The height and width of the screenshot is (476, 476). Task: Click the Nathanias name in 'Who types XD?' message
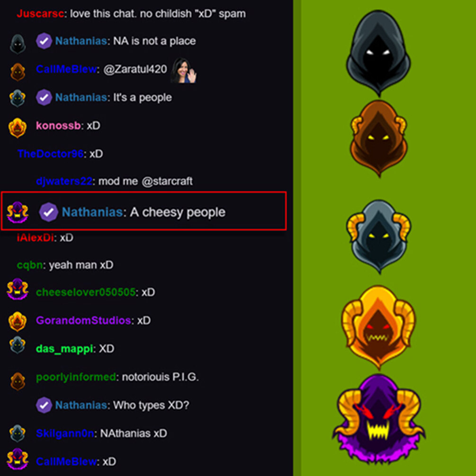(81, 405)
